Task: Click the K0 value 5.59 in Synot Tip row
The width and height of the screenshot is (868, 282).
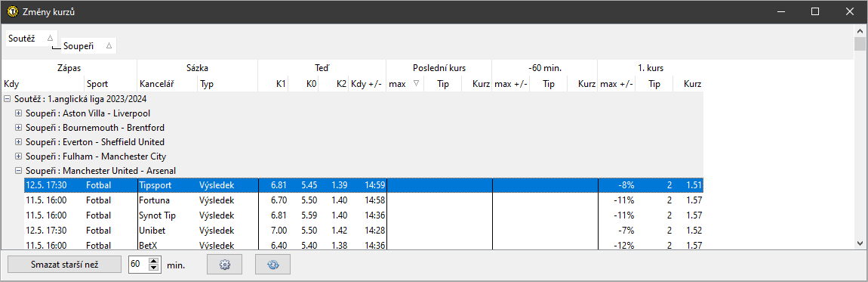Action: tap(309, 215)
